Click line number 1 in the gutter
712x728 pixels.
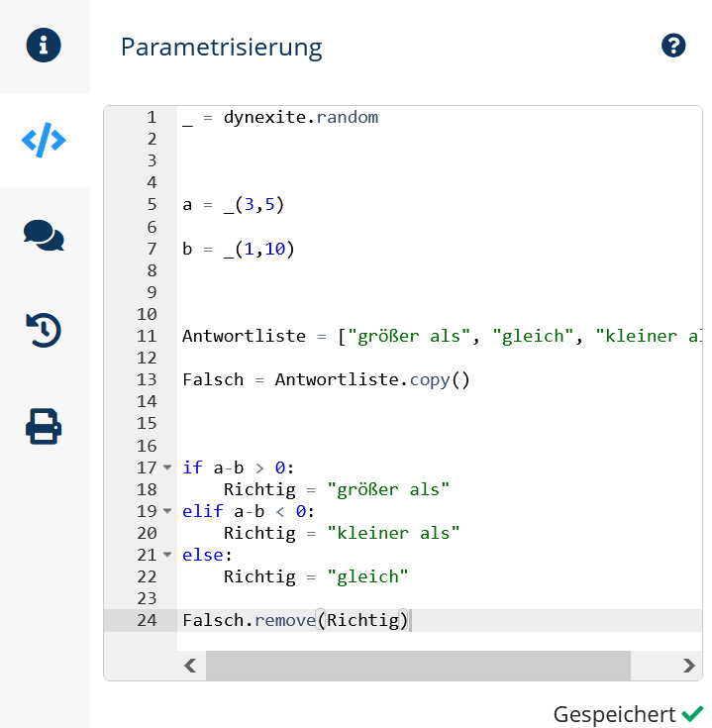point(152,117)
